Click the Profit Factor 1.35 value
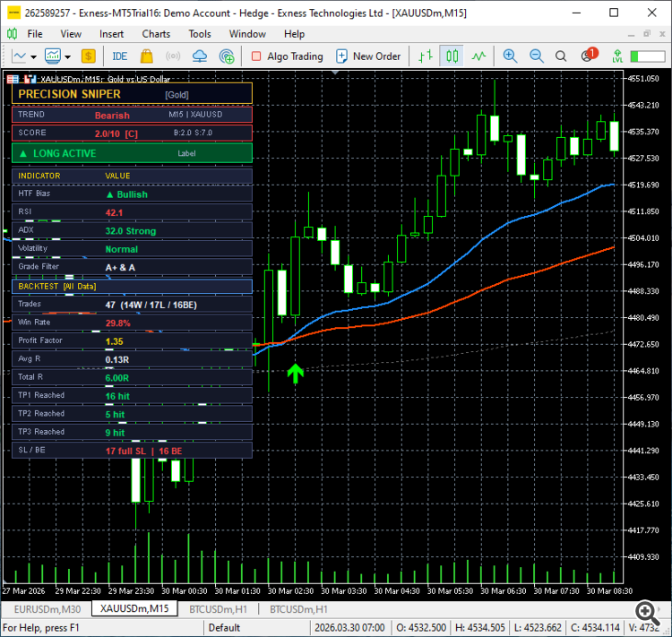Image resolution: width=672 pixels, height=637 pixels. coord(114,341)
